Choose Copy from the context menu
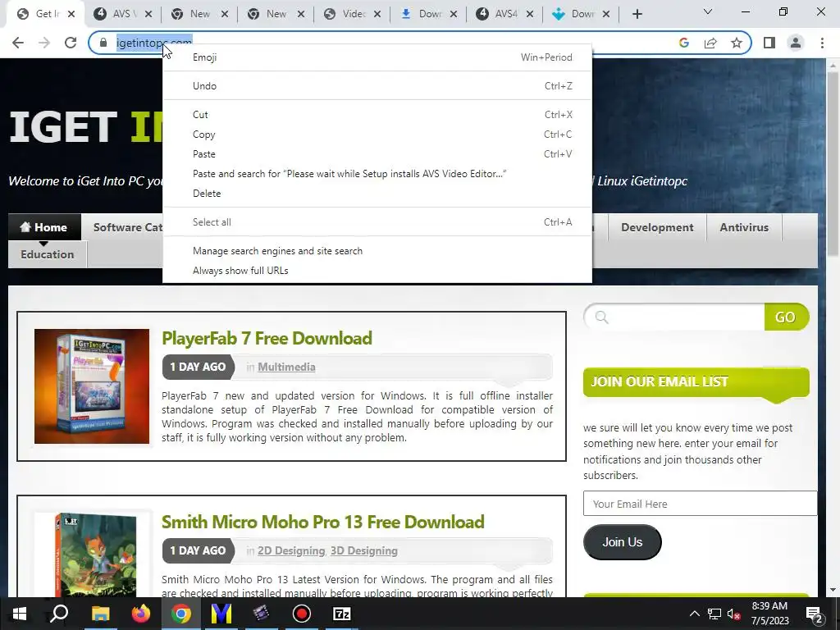 coord(377,135)
